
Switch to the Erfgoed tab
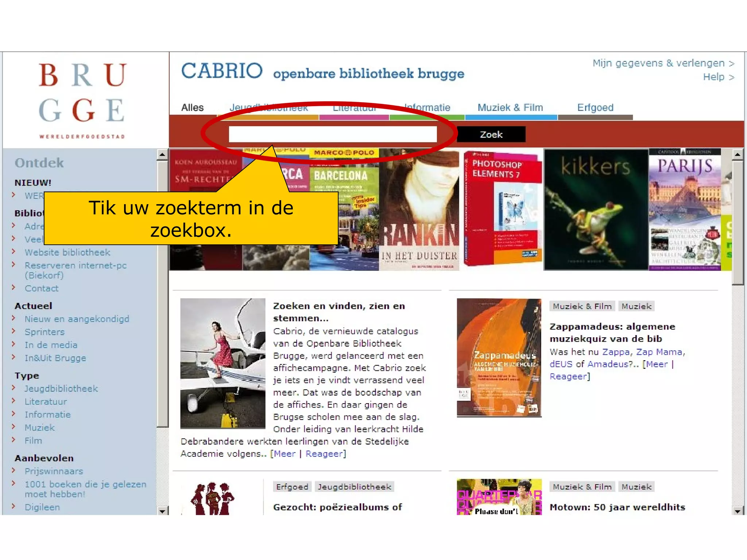(x=595, y=108)
